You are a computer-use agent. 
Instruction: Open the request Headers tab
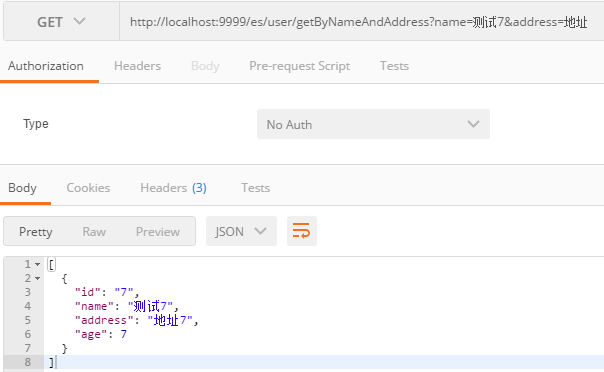point(138,66)
